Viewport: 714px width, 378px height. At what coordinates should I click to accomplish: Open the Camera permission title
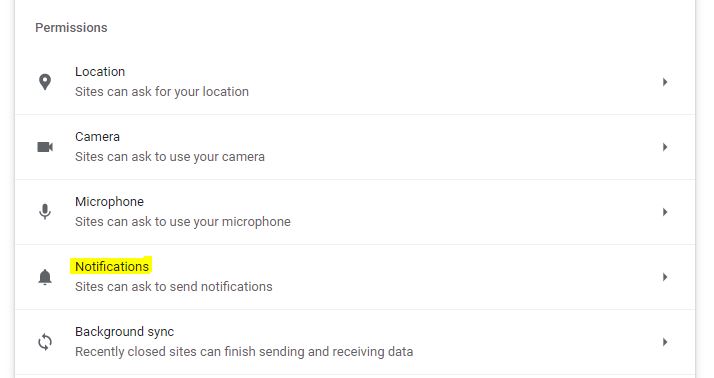[97, 137]
